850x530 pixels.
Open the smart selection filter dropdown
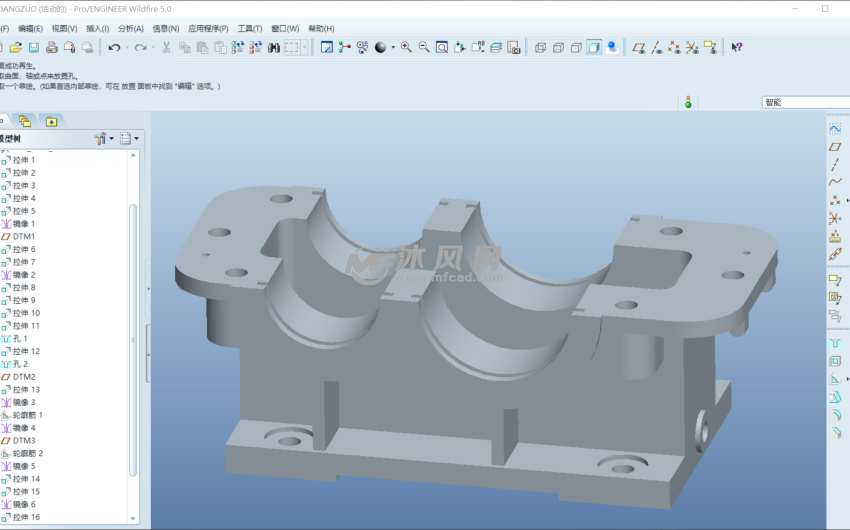(805, 102)
